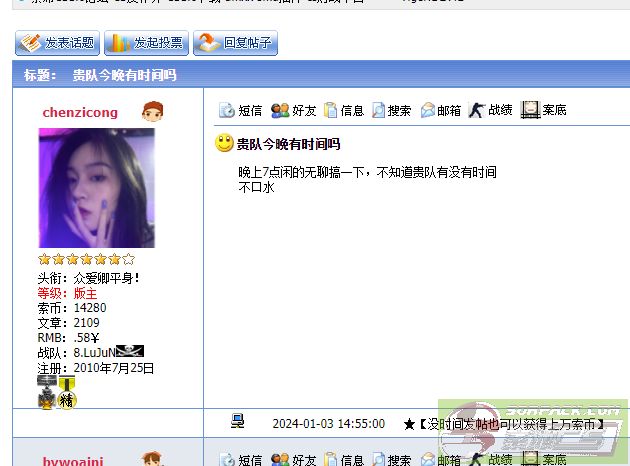This screenshot has width=630, height=466.
Task: Open chenzicong's username profile link
Action: [80, 112]
